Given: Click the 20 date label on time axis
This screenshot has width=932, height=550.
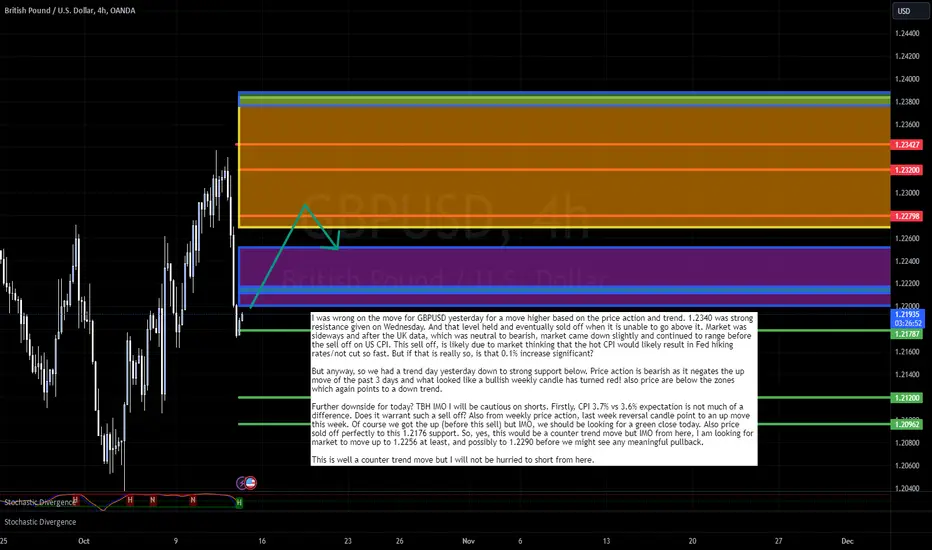Looking at the screenshot, I should 692,541.
